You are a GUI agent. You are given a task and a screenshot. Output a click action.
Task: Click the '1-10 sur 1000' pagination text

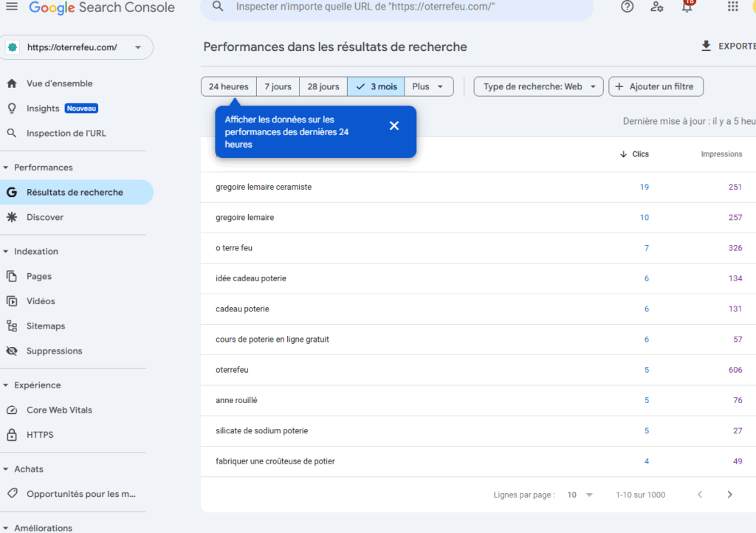pyautogui.click(x=640, y=495)
